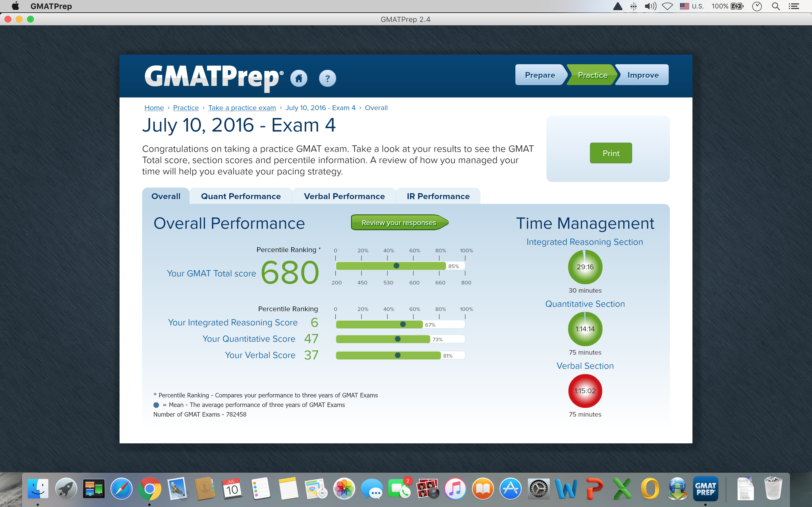Open the IR Performance tab
Image resolution: width=812 pixels, height=507 pixels.
pos(438,196)
